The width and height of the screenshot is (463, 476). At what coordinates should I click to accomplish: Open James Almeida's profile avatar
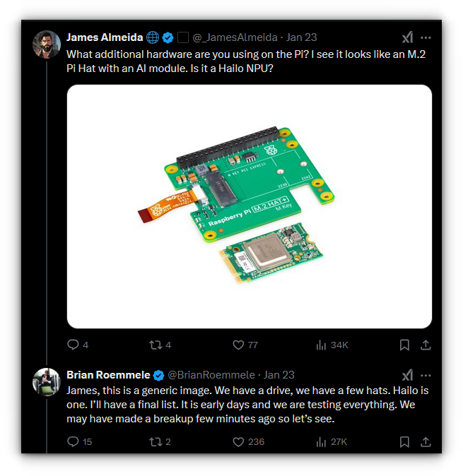47,44
